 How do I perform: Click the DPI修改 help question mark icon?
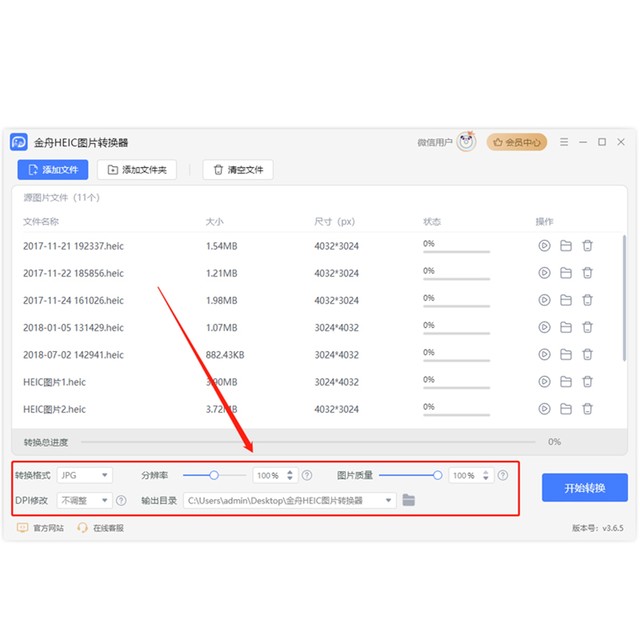tap(121, 500)
